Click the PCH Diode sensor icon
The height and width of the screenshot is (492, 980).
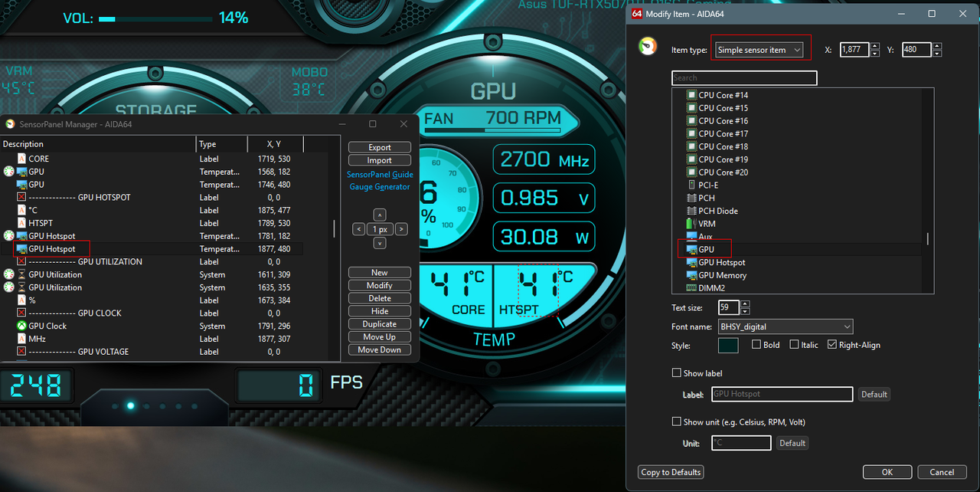(x=691, y=211)
